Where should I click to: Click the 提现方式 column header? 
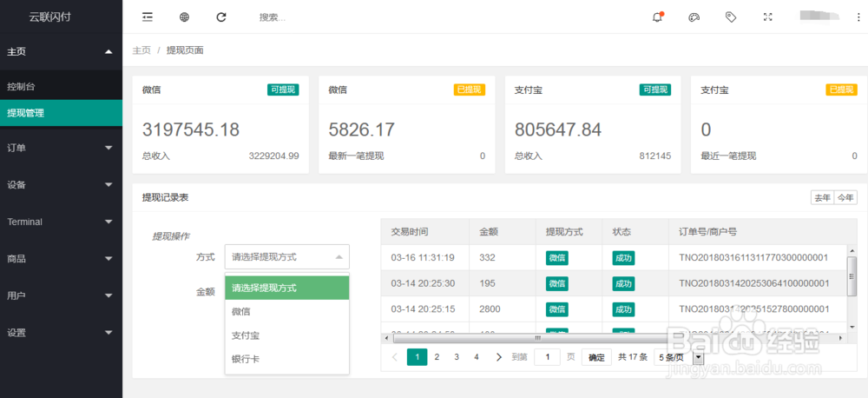[569, 232]
